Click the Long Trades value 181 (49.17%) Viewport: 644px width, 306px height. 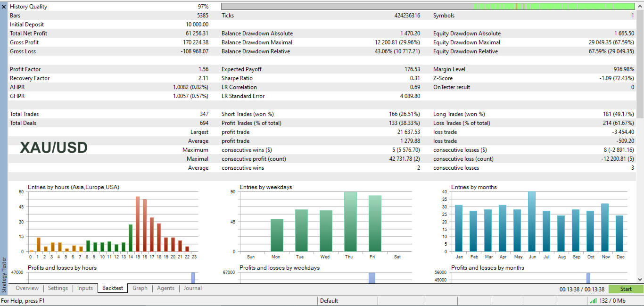click(619, 114)
